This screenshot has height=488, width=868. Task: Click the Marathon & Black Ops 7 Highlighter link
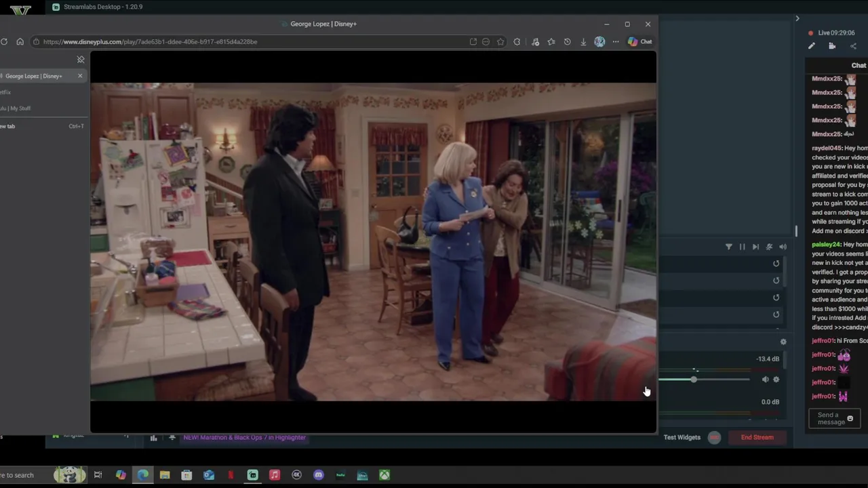244,438
